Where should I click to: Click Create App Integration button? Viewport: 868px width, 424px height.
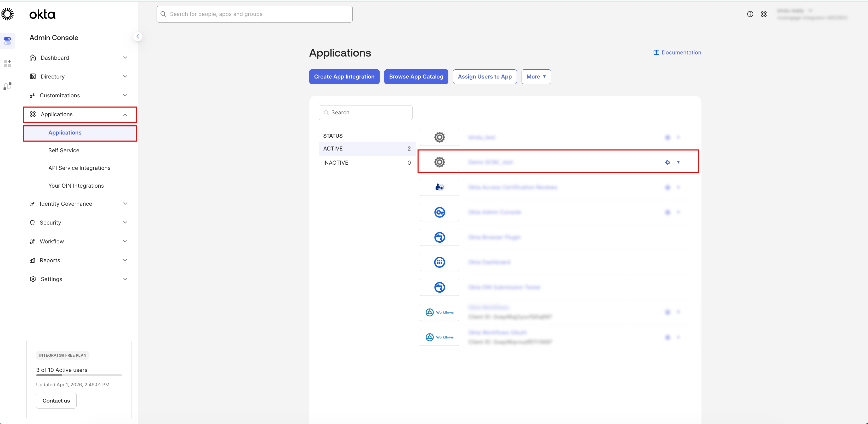pos(344,77)
